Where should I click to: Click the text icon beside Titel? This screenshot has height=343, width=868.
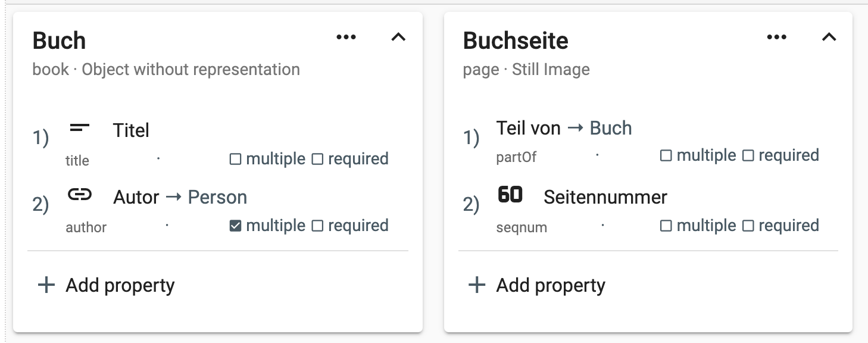pos(80,127)
